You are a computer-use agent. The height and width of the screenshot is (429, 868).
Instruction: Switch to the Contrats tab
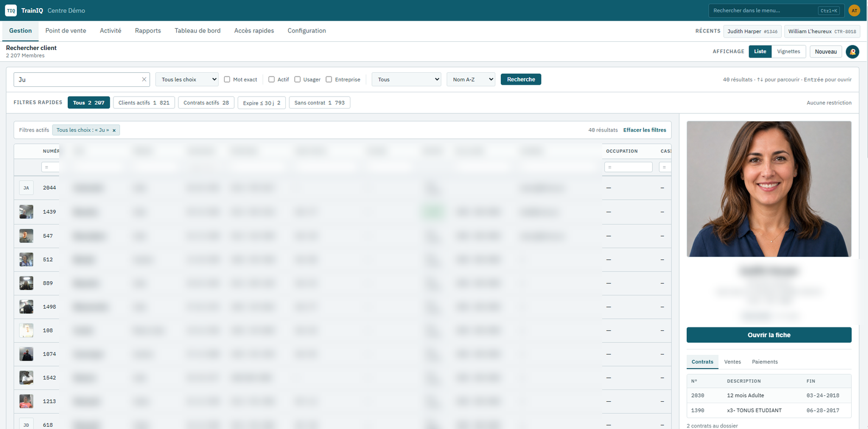point(703,362)
